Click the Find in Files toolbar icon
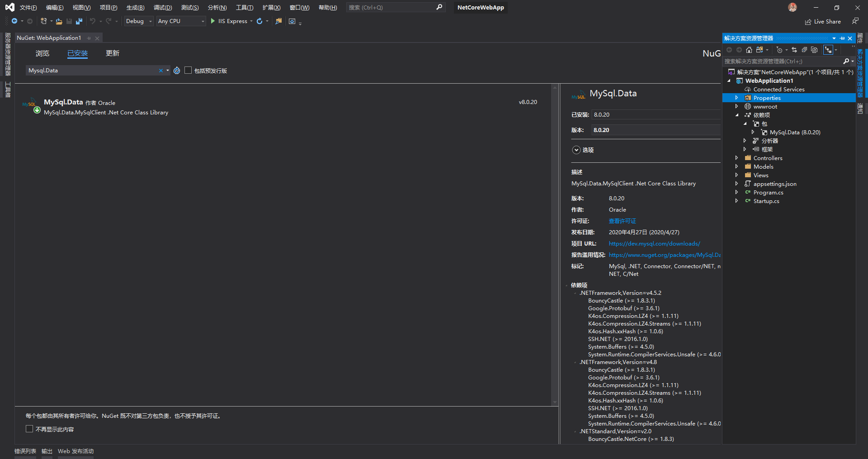 278,21
